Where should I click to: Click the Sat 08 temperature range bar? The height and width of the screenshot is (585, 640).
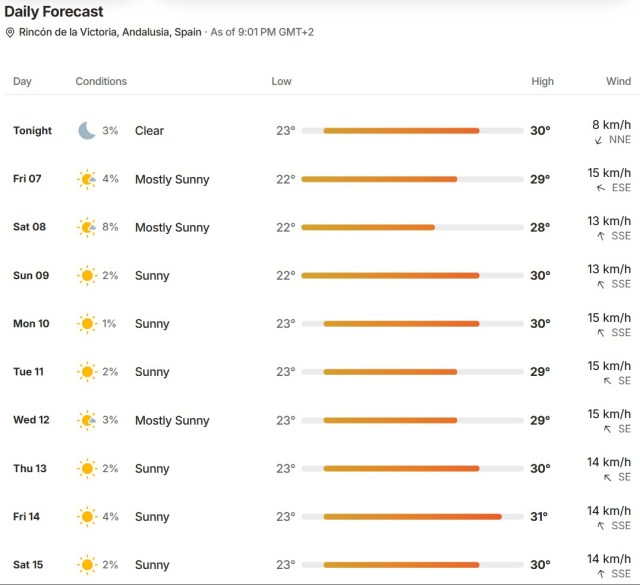[412, 227]
